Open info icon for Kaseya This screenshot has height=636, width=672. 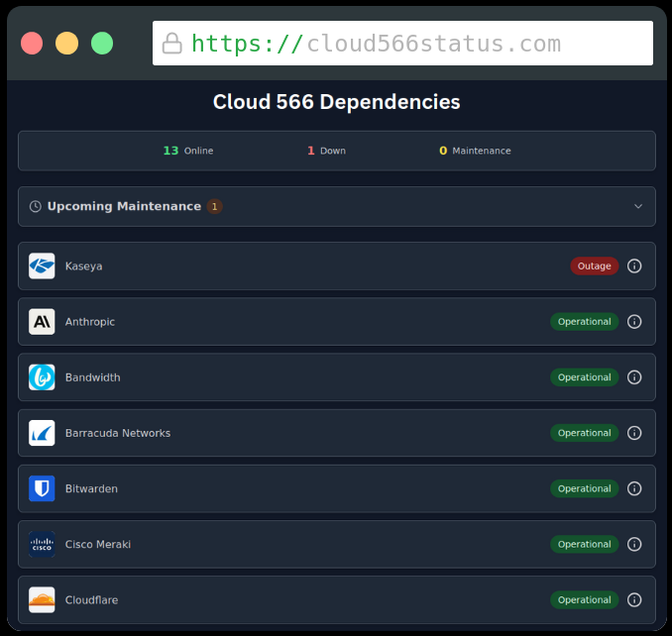point(634,265)
